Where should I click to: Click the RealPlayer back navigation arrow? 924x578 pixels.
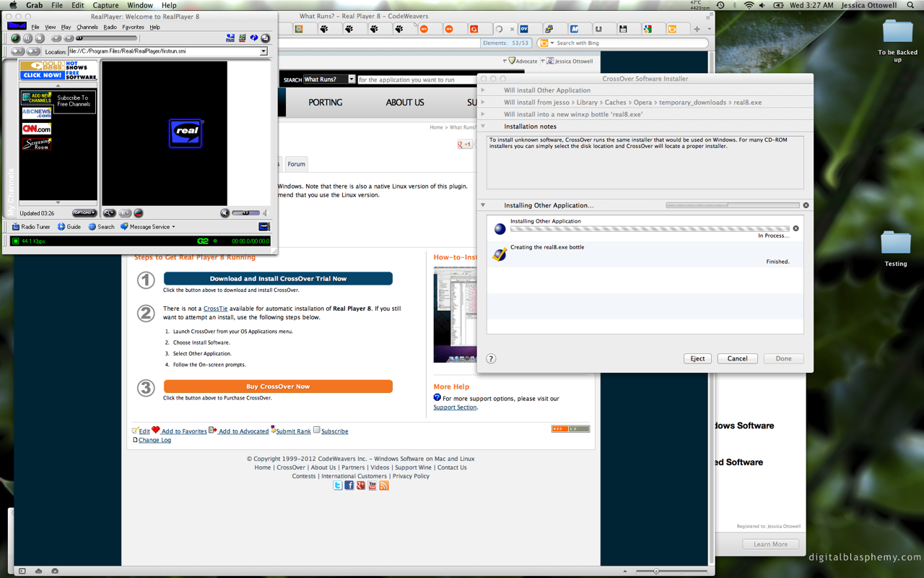point(17,51)
